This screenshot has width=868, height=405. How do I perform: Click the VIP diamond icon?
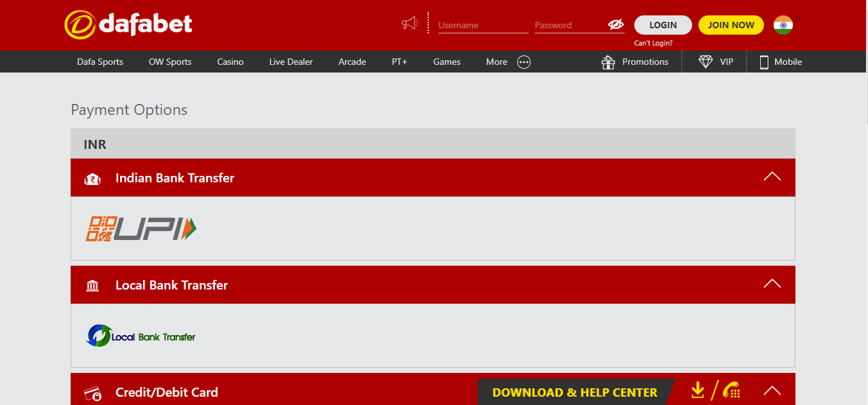pos(706,62)
